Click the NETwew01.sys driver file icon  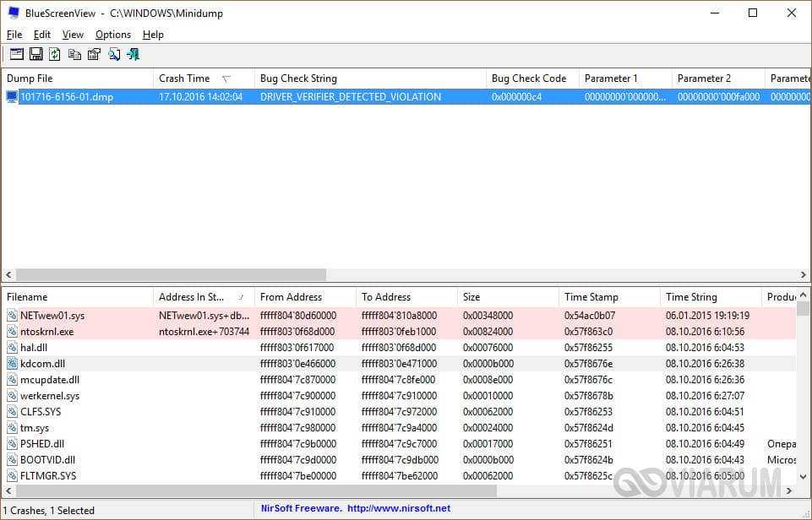12,316
